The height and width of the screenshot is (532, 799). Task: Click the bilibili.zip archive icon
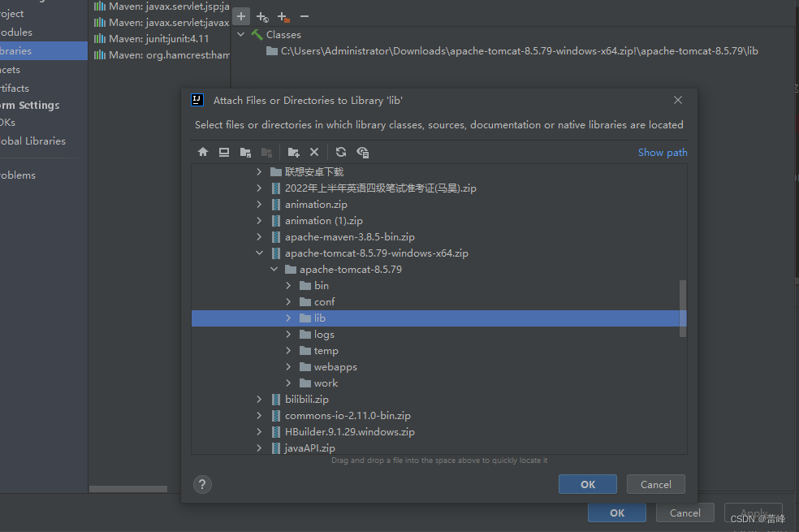point(276,399)
